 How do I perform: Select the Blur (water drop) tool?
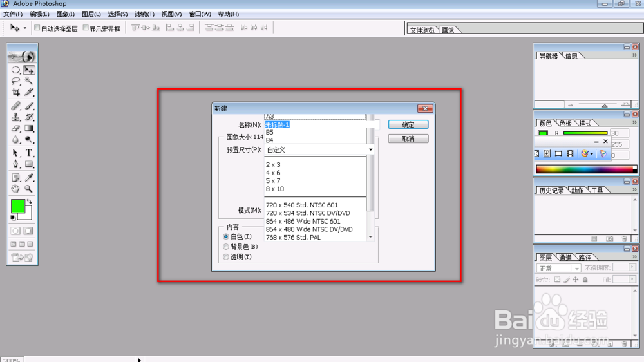[15, 139]
